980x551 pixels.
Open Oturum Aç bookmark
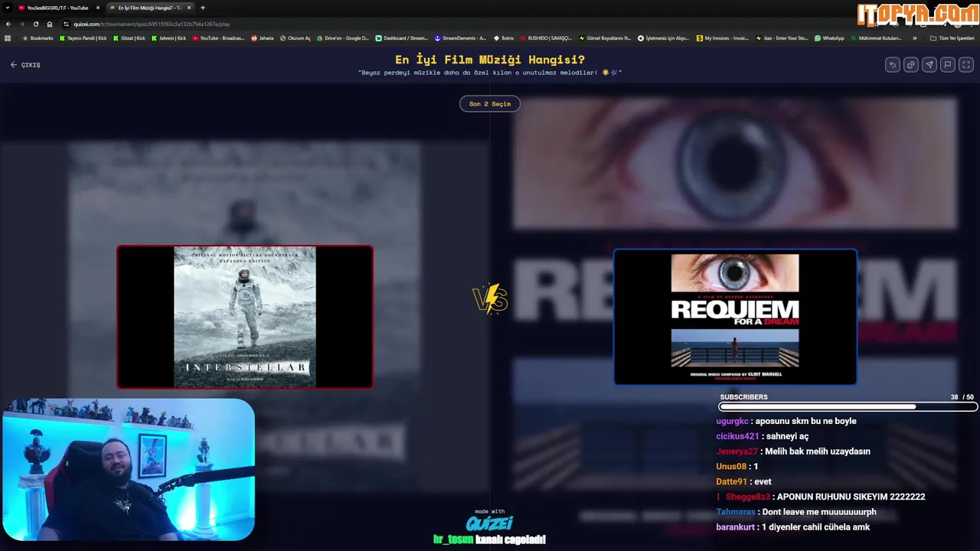tap(295, 37)
